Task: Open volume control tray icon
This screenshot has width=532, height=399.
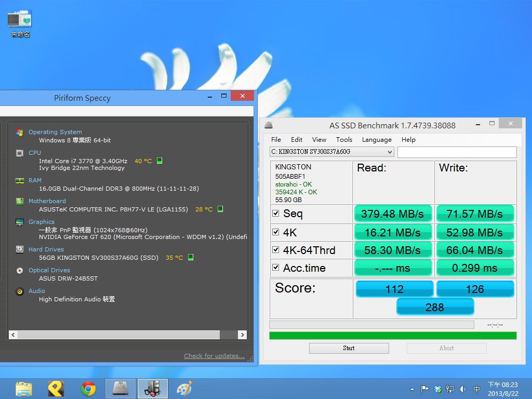Action: [462, 389]
